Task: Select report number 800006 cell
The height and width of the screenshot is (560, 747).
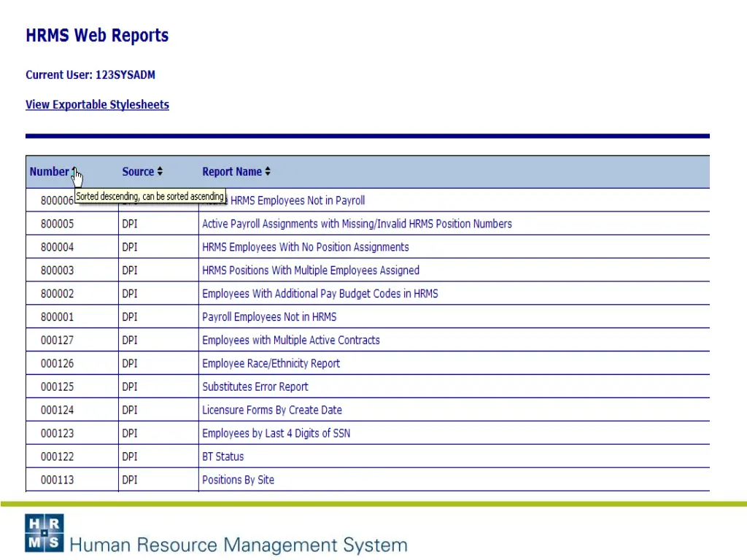Action: point(57,201)
